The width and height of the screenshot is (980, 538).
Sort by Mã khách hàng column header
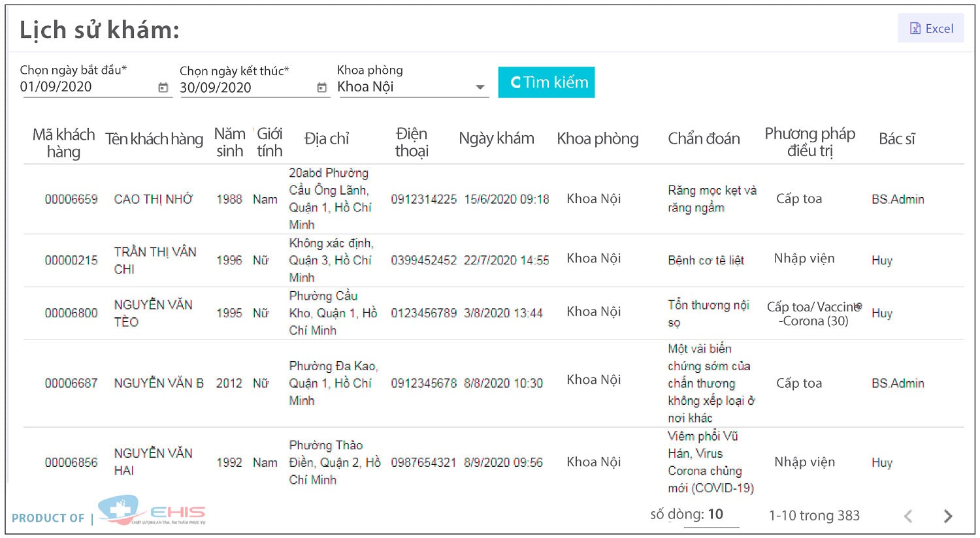[x=63, y=143]
